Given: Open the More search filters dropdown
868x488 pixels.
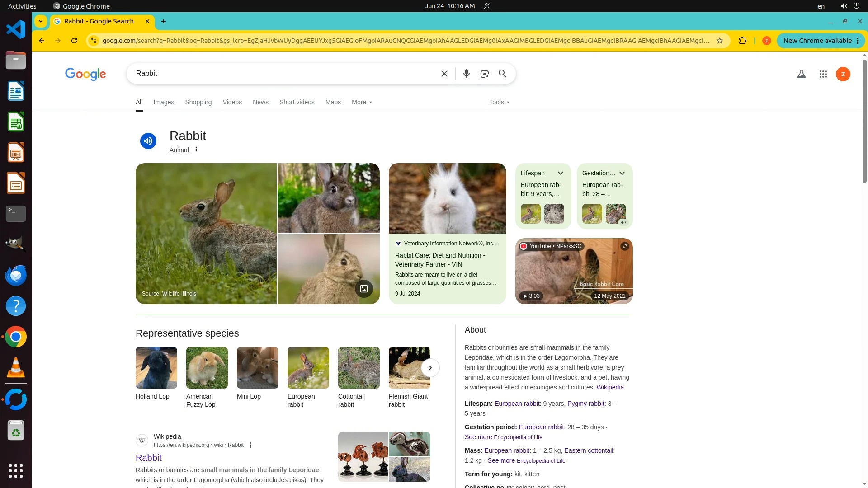Looking at the screenshot, I should 362,102.
